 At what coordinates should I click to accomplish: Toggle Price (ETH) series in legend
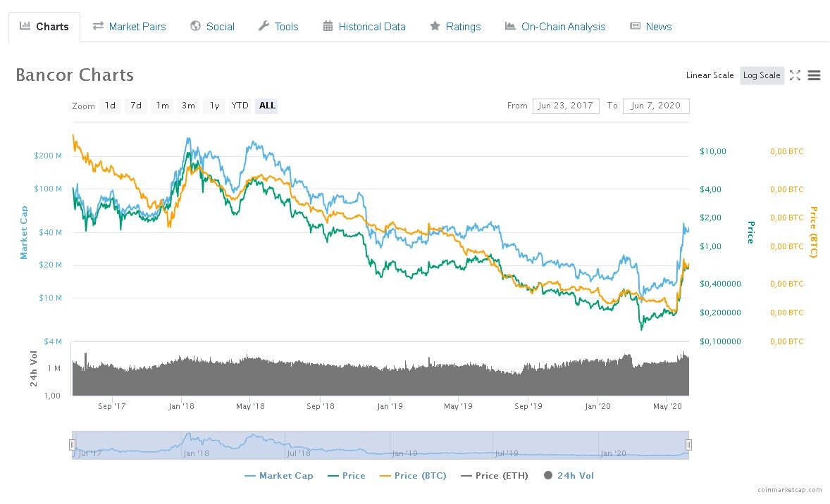pos(495,475)
